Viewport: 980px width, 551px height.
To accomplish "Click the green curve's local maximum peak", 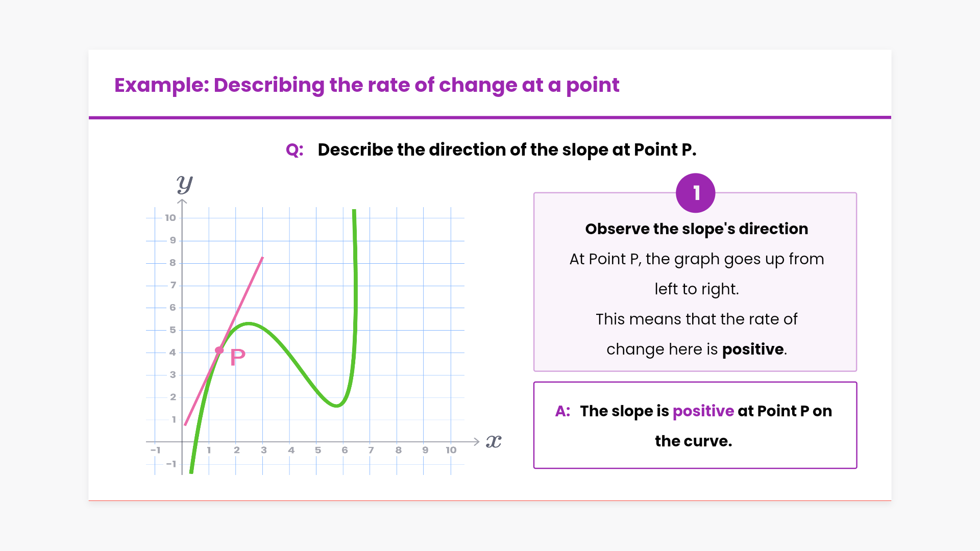I will coord(249,323).
